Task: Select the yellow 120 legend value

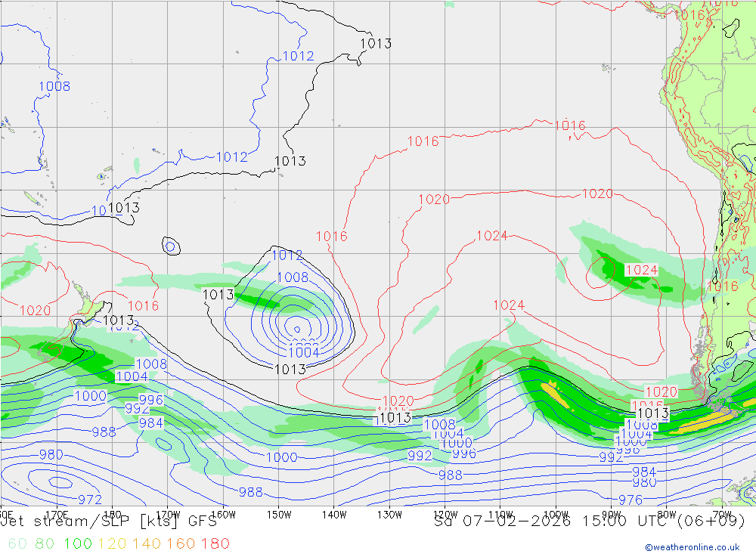Action: tap(113, 544)
